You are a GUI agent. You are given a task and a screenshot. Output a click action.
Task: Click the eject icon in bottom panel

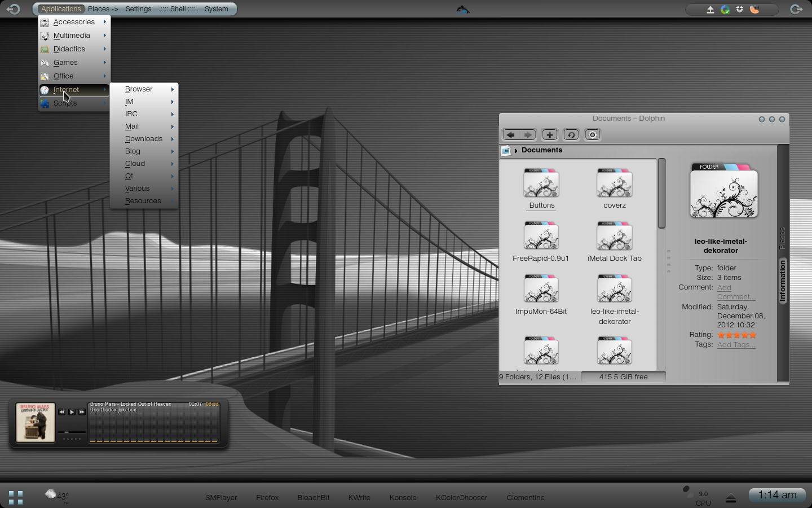click(731, 498)
